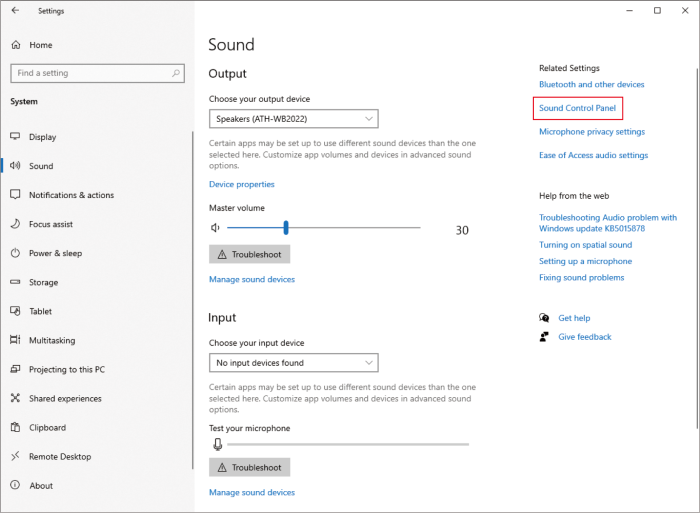Open the Storage settings page
The height and width of the screenshot is (513, 700).
click(x=44, y=282)
